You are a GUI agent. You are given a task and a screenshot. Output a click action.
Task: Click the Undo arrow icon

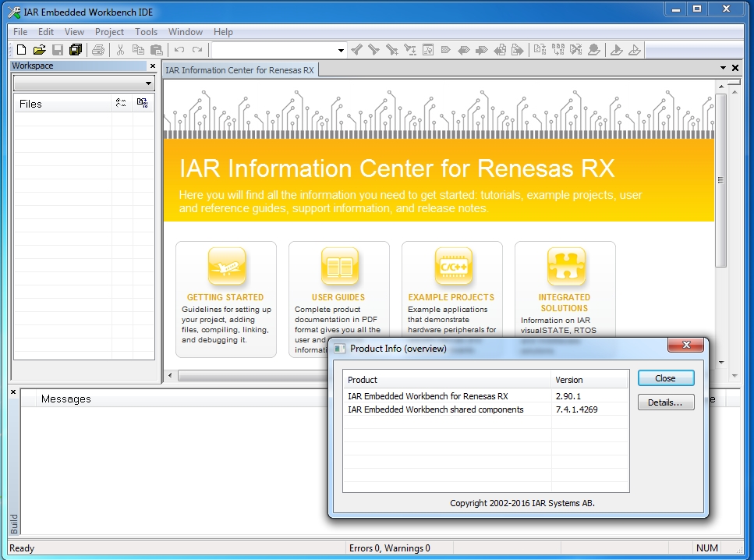tap(179, 50)
